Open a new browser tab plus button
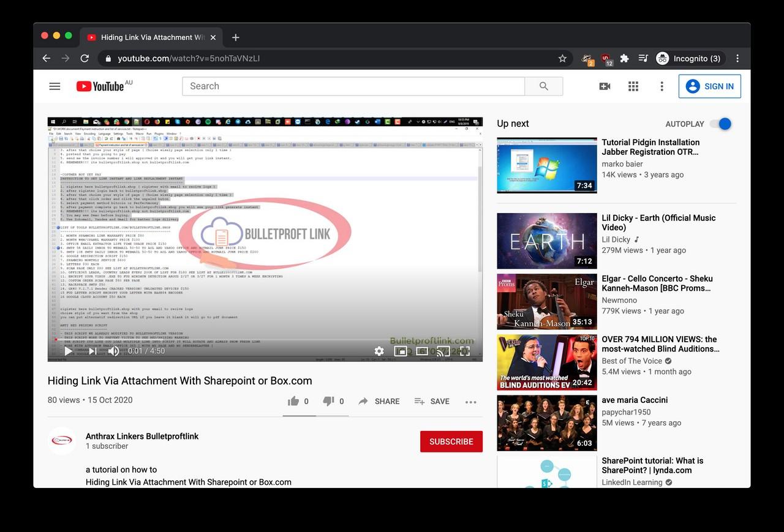784x532 pixels. click(x=236, y=37)
